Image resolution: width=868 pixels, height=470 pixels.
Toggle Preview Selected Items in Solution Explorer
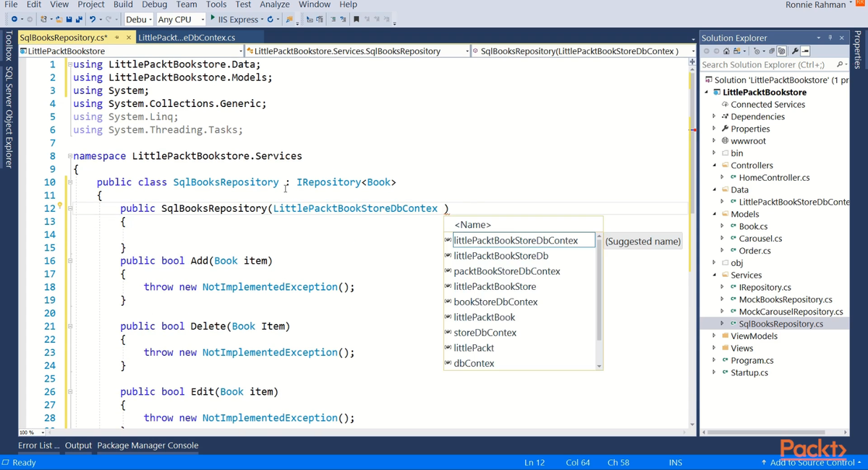(x=805, y=51)
